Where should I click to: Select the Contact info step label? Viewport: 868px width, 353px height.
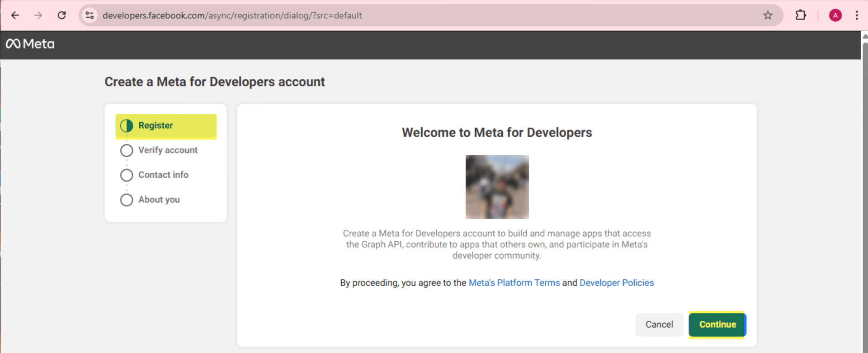tap(163, 175)
